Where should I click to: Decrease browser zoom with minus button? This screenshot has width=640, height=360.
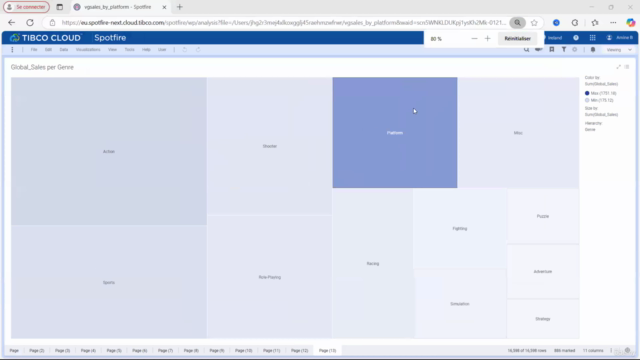click(474, 38)
